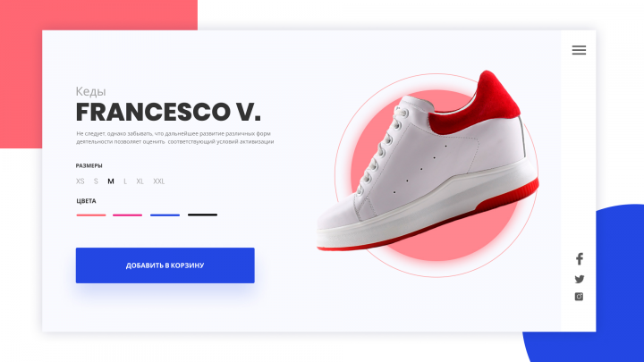This screenshot has height=362, width=644.
Task: Click the Кеды category label
Action: 90,91
